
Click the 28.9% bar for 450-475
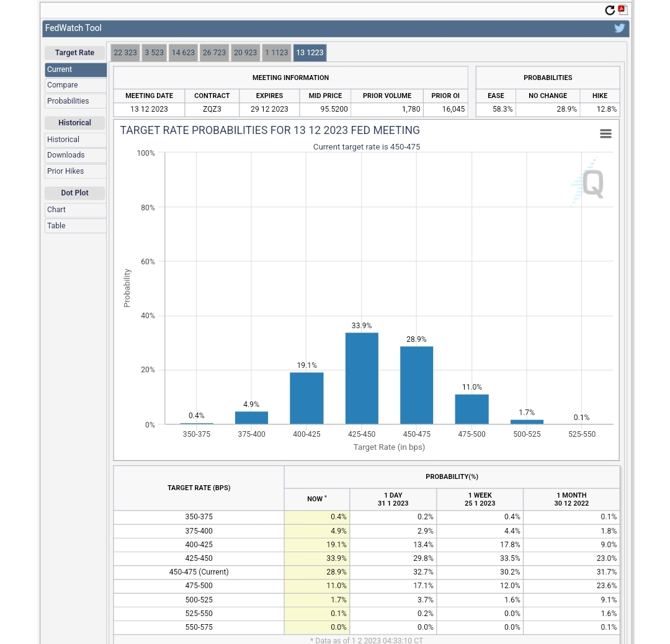417,385
